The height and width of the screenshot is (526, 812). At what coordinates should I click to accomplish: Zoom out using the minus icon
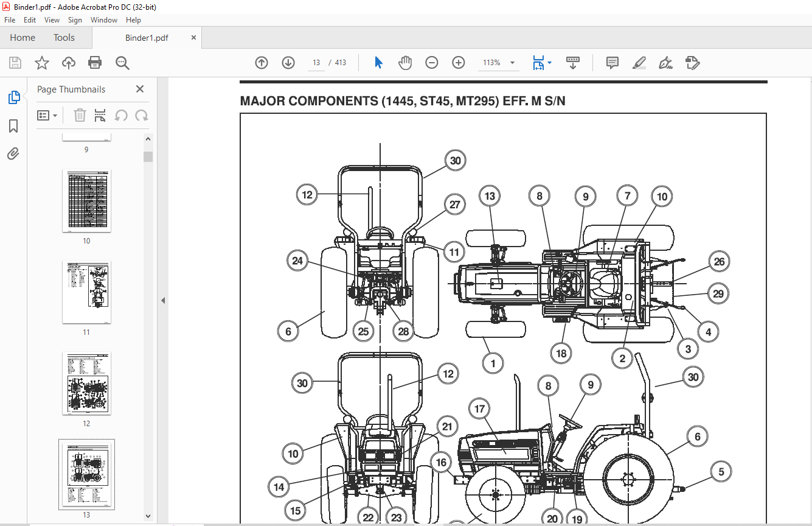(x=432, y=63)
